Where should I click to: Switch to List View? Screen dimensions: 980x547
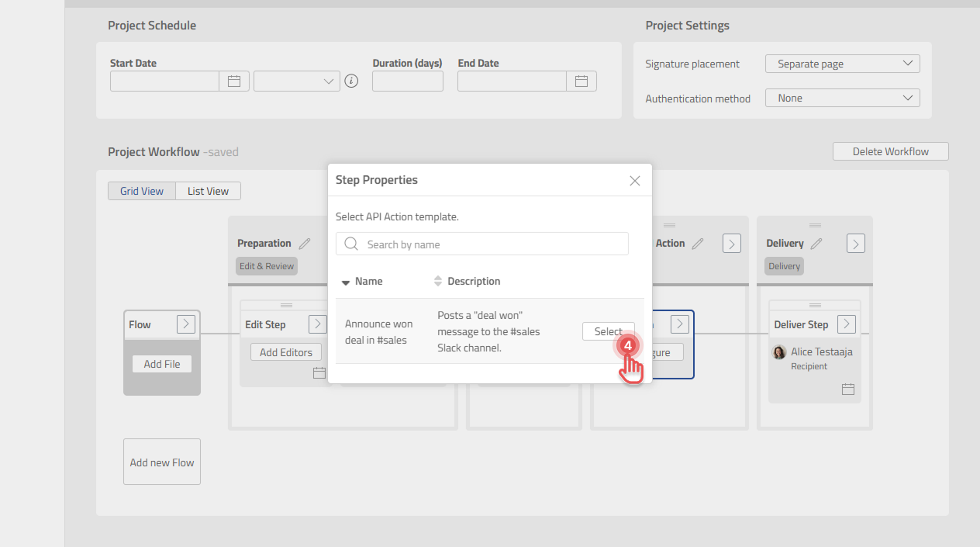pos(208,191)
